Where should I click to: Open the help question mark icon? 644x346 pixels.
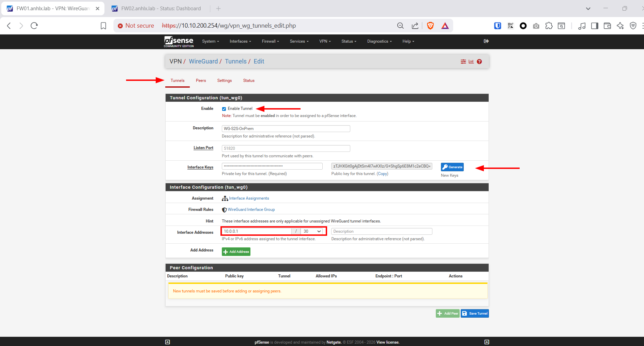479,62
